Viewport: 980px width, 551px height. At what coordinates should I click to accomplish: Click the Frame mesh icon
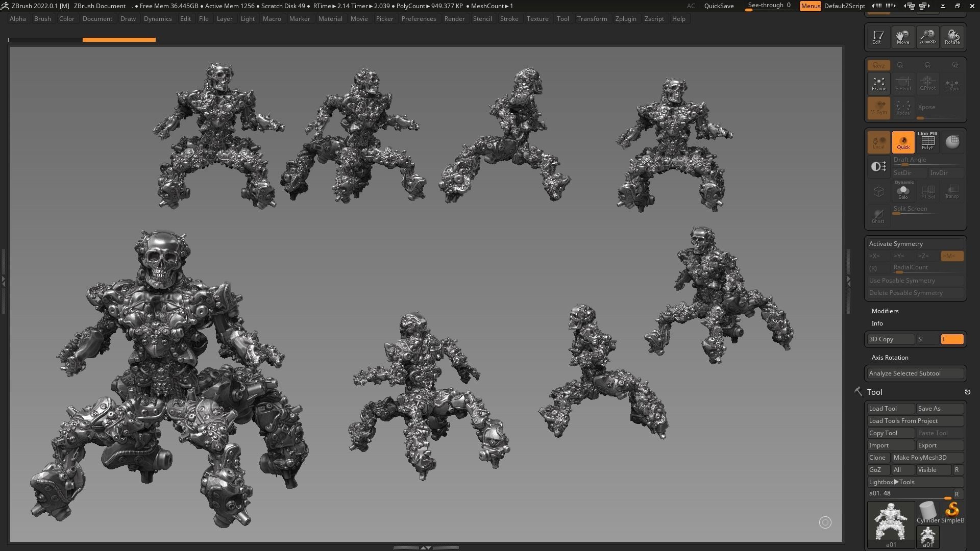click(x=878, y=84)
